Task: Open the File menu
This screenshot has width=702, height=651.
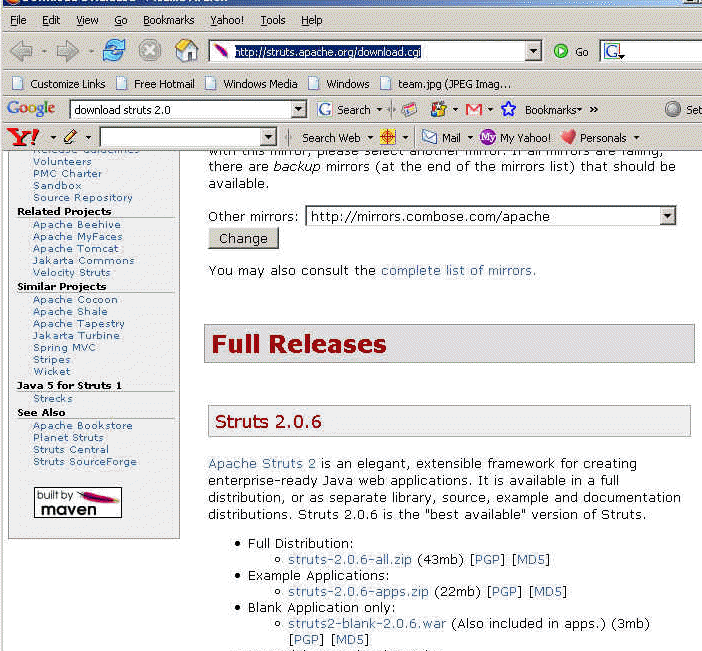Action: click(x=18, y=20)
